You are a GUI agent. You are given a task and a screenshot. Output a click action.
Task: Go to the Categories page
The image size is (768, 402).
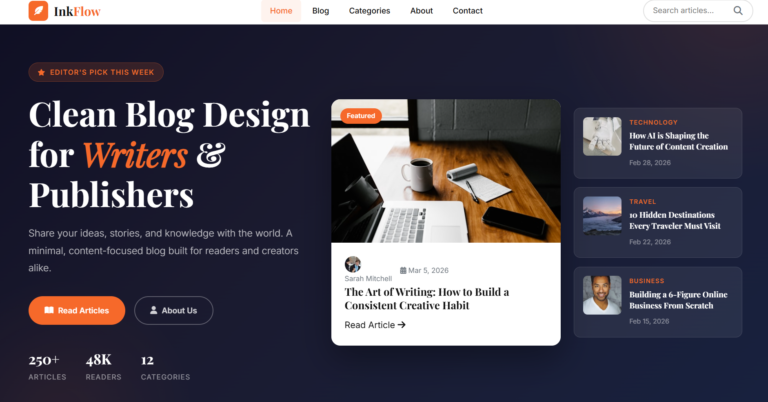(x=369, y=11)
